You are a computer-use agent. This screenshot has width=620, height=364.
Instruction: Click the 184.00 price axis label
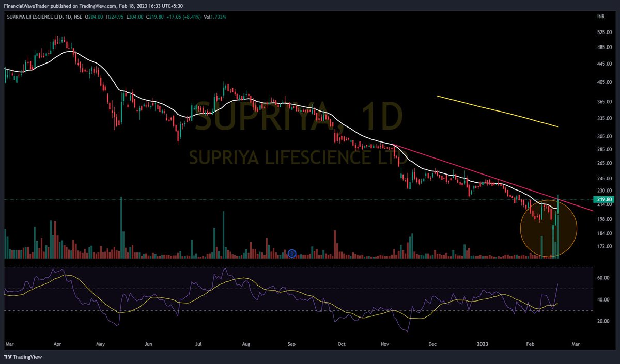604,233
